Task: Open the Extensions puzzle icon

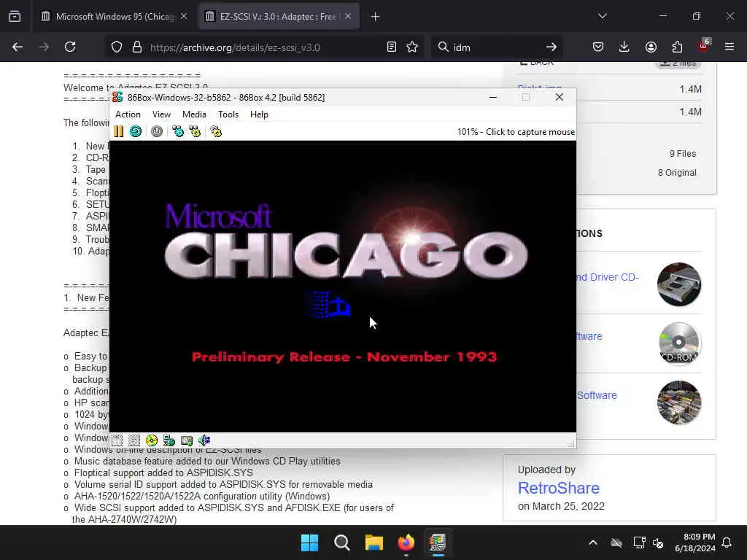Action: (x=677, y=47)
